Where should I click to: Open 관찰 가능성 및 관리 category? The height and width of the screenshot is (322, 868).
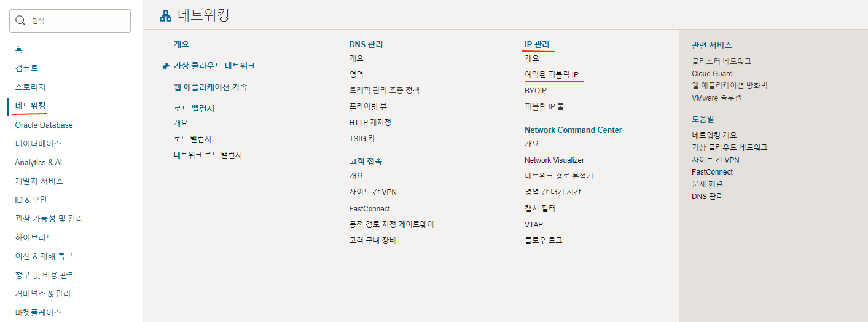tap(49, 218)
